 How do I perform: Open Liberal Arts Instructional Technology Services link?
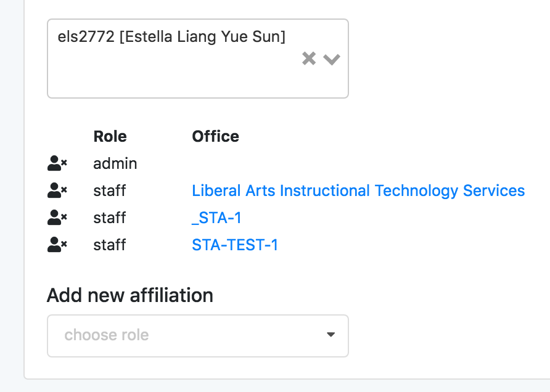point(358,190)
